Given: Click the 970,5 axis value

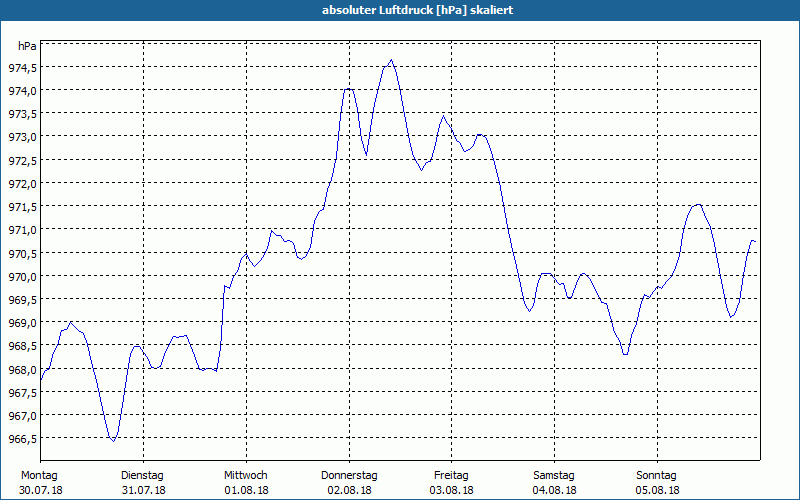Looking at the screenshot, I should [22, 254].
